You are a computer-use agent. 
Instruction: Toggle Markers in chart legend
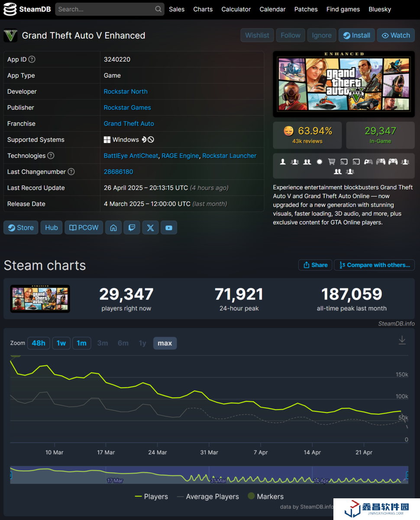[x=265, y=497]
